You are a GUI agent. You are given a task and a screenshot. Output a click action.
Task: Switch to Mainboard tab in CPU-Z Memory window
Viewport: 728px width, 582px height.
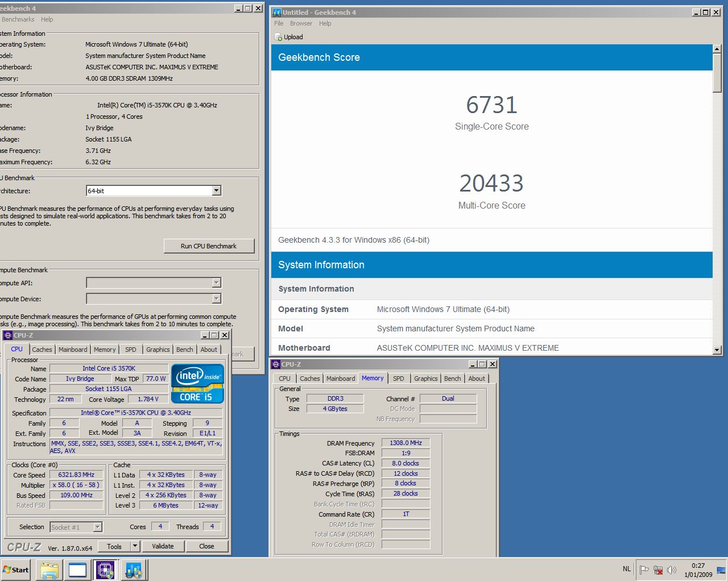point(341,379)
